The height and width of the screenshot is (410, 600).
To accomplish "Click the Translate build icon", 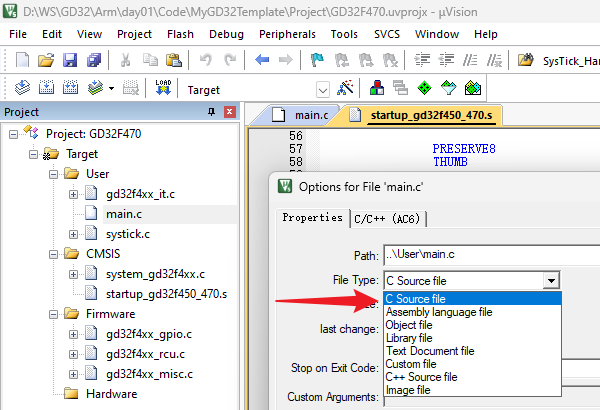I will [22, 88].
